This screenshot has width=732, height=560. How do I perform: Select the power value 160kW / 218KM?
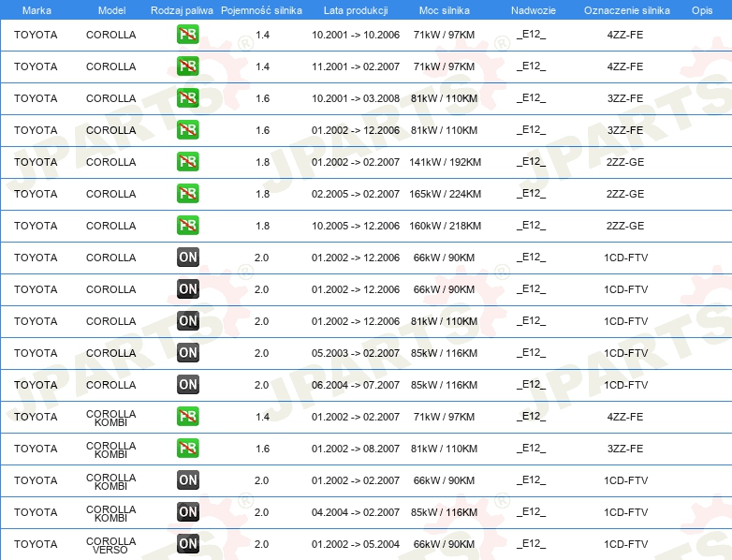(x=445, y=226)
